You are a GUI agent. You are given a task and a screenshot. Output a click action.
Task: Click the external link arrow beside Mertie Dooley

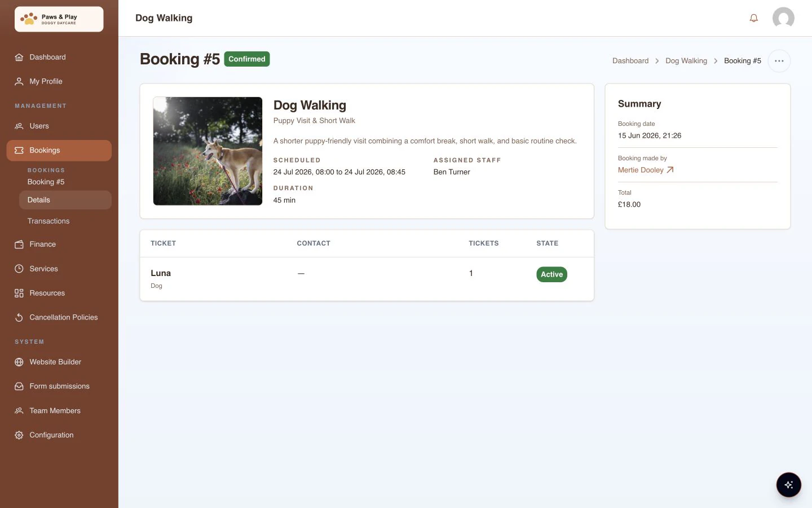pyautogui.click(x=670, y=170)
